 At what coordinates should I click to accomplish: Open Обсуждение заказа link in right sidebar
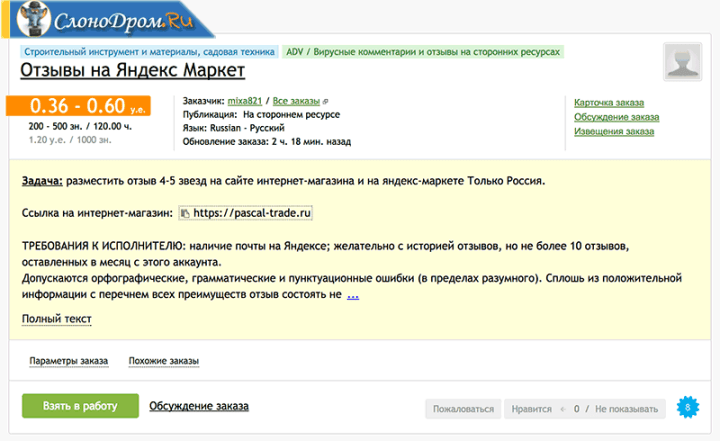pyautogui.click(x=616, y=117)
